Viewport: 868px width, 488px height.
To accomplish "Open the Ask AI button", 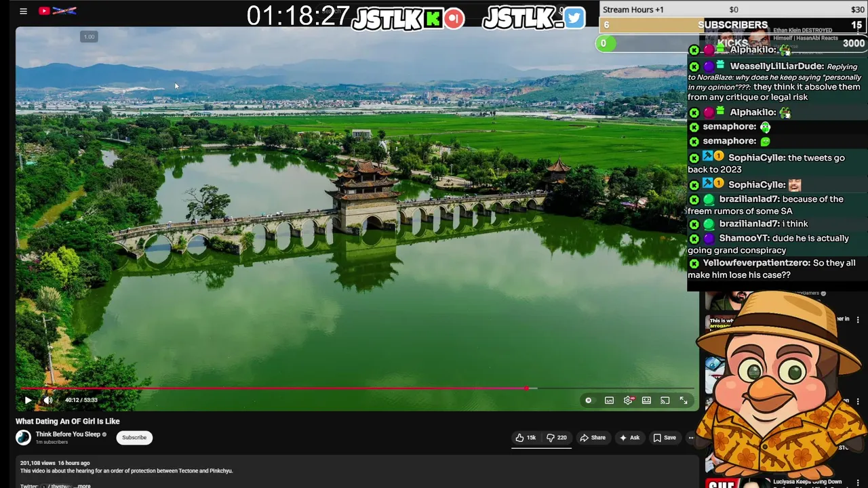I will 629,438.
